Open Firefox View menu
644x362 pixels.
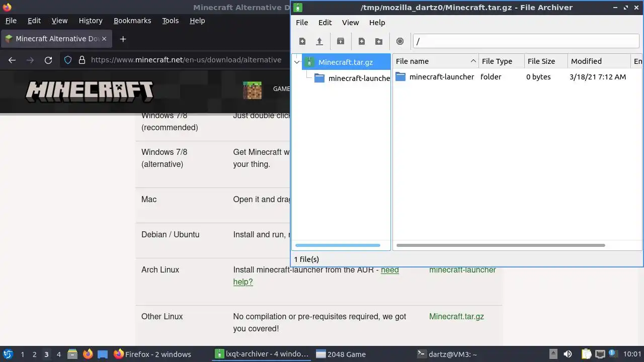(x=59, y=21)
